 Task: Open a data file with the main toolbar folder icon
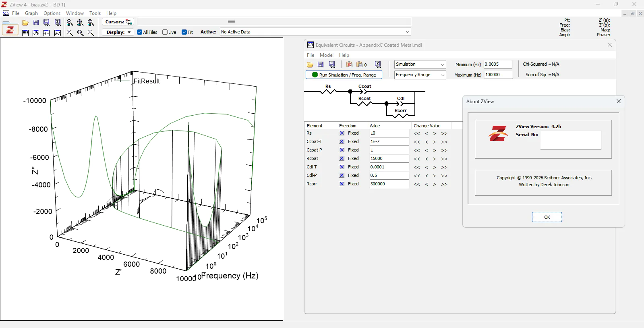click(25, 23)
